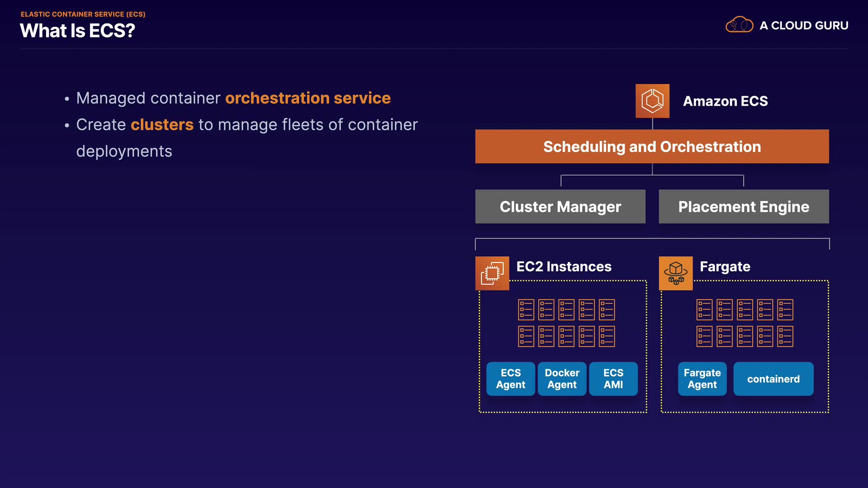Select the ECS AMI blue box
The width and height of the screenshot is (868, 488).
point(613,379)
